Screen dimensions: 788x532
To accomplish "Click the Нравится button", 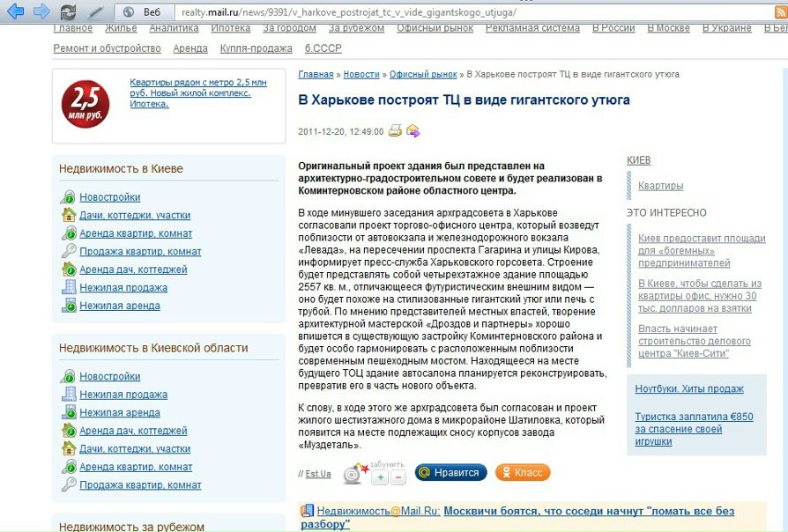I will coord(450,473).
